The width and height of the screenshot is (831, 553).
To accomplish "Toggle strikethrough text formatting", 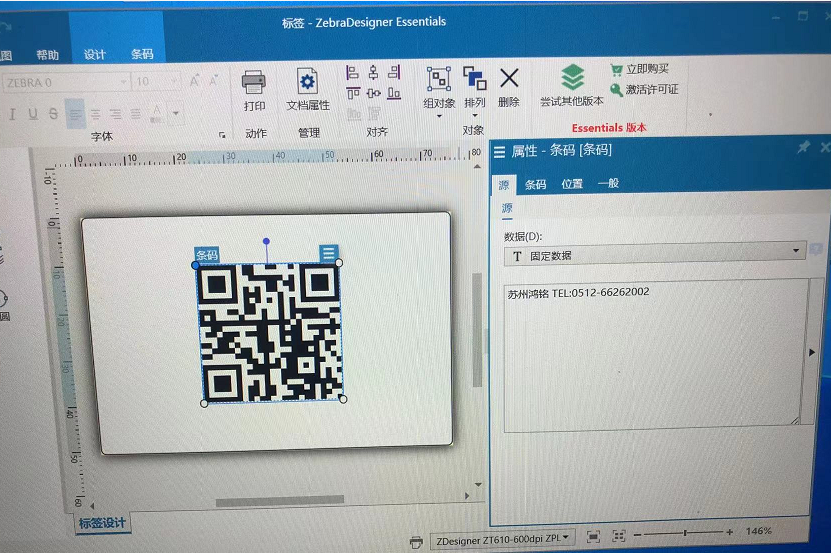I will (53, 113).
